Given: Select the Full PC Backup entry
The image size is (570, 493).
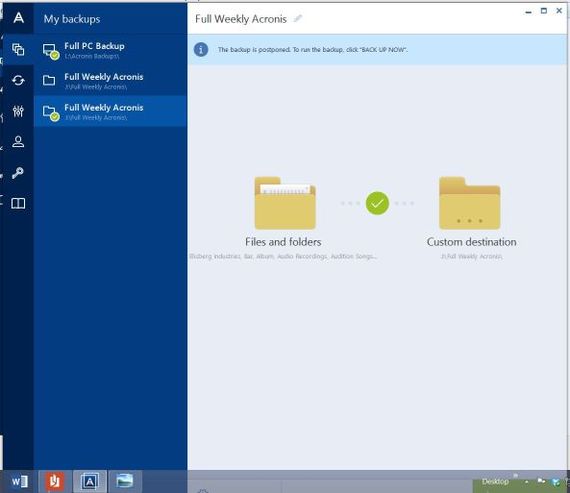Looking at the screenshot, I should [111, 50].
